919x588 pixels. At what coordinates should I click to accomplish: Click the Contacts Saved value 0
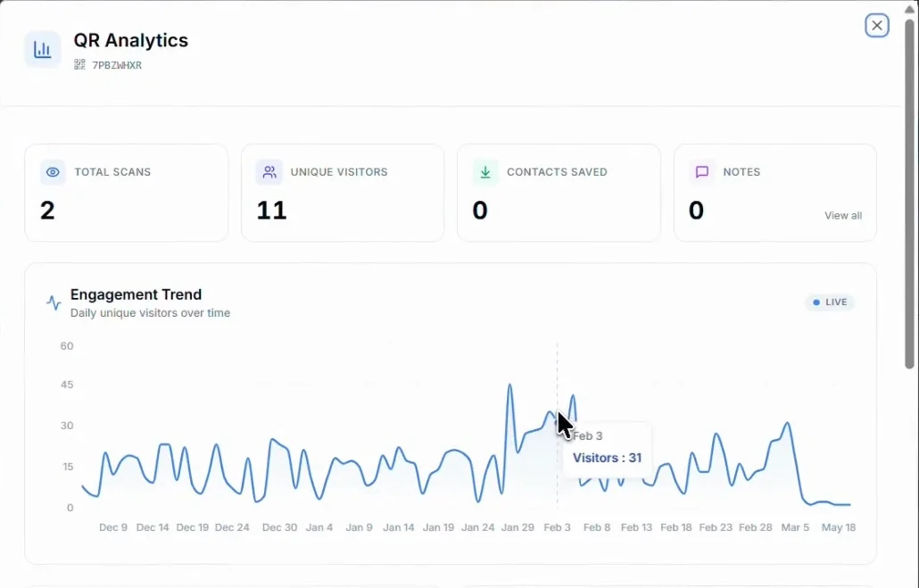[480, 211]
